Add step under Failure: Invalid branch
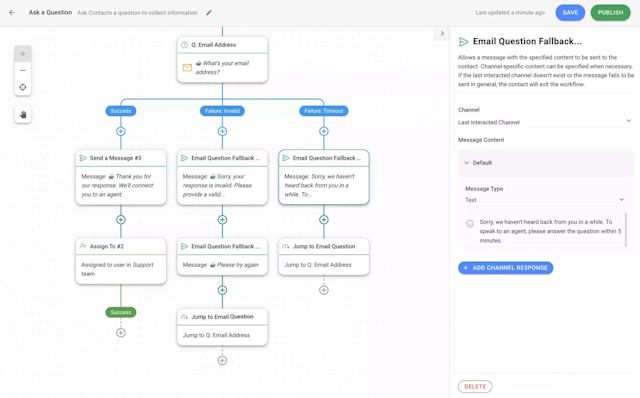640x398 pixels. (x=222, y=131)
